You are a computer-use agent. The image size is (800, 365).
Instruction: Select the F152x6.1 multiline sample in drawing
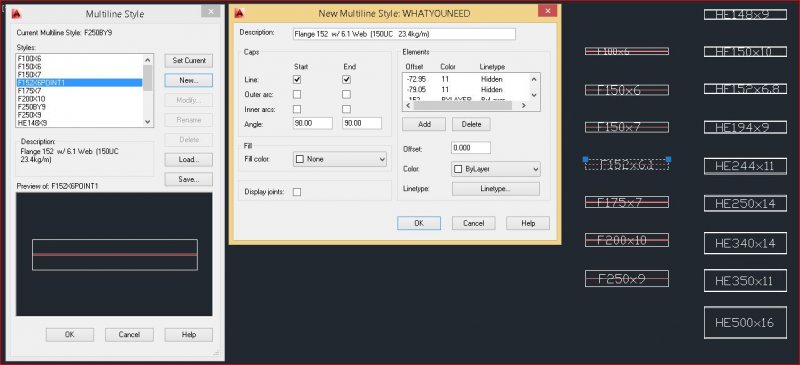click(x=627, y=164)
